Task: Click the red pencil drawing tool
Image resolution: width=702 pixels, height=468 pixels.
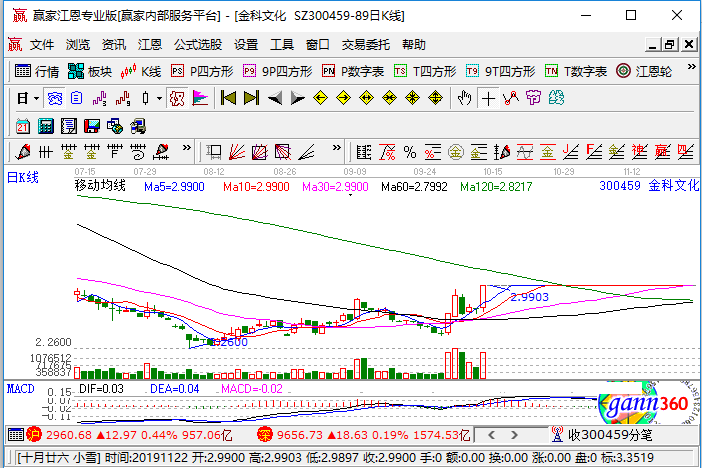Action: [23, 152]
